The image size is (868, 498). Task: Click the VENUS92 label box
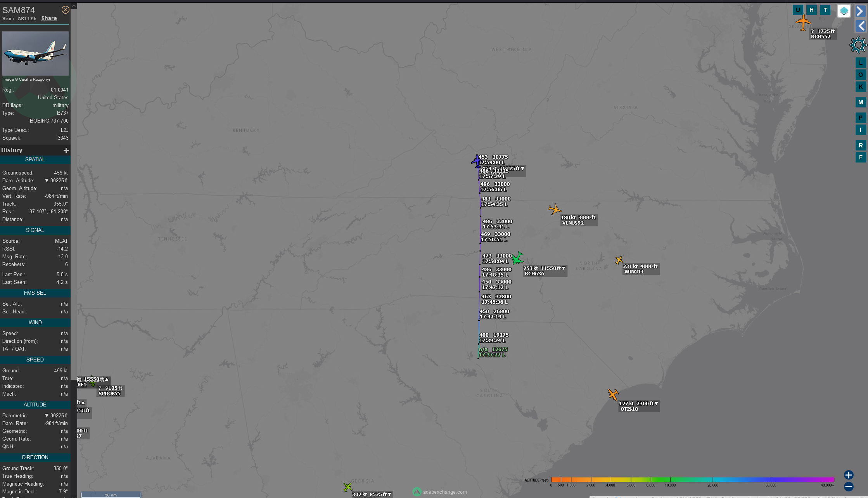[579, 220]
